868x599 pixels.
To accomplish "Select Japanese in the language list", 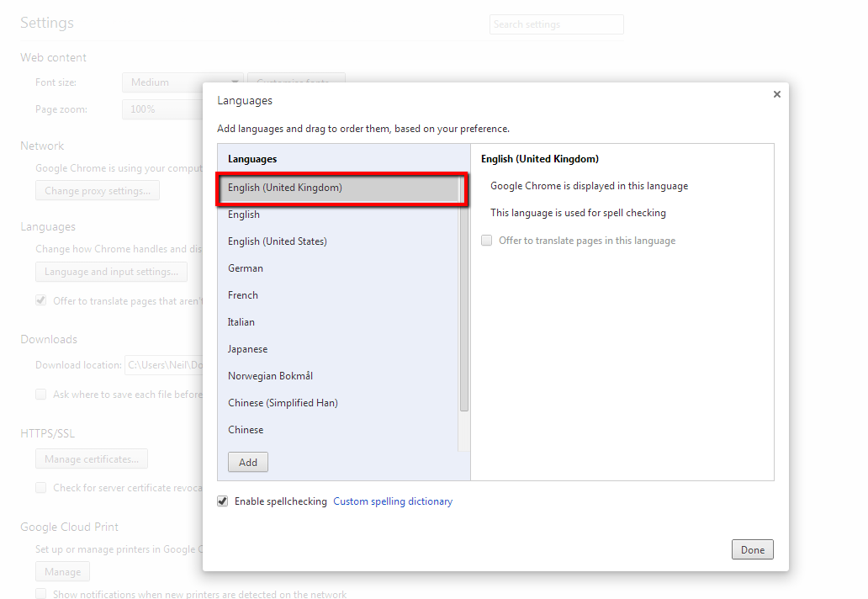I will (338, 349).
